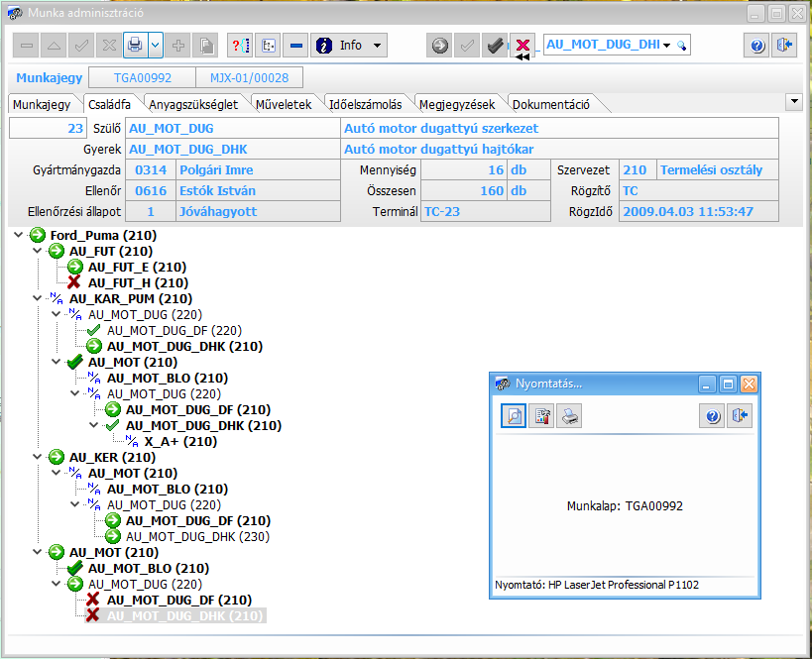The height and width of the screenshot is (659, 812).
Task: Click the highlighted AU_MOT_DUG_DHK (210) row at tree bottom
Action: [184, 616]
